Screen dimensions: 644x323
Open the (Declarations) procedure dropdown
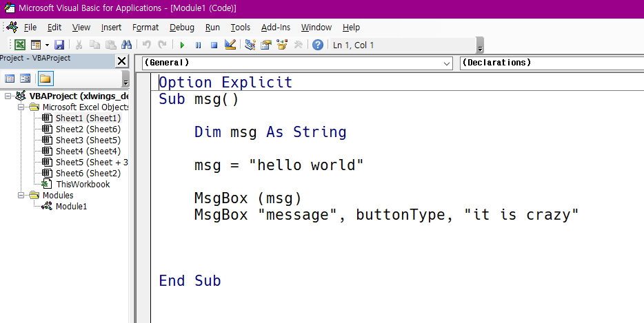point(552,63)
